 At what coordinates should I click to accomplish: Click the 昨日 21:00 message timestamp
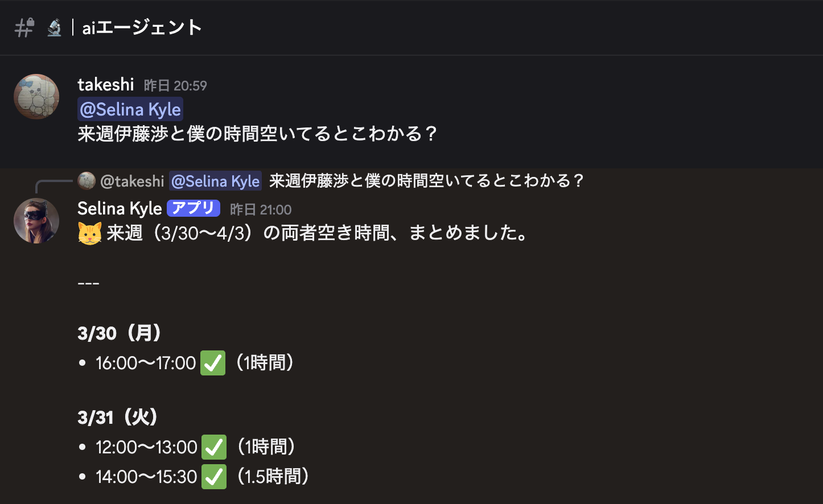click(x=261, y=210)
